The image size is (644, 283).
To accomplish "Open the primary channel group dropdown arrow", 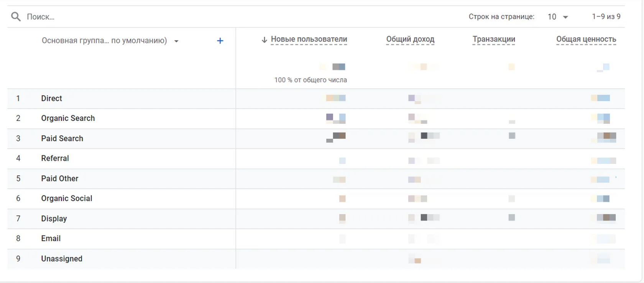I will coord(176,41).
